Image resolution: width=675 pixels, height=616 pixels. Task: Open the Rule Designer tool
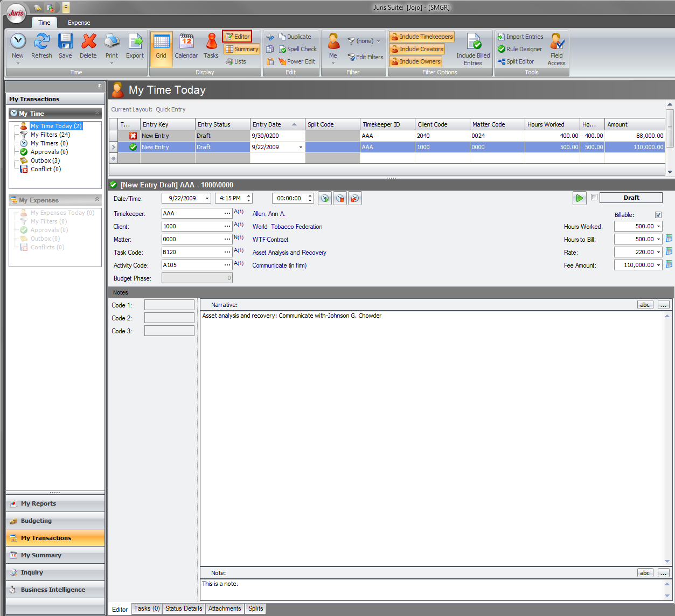(520, 49)
